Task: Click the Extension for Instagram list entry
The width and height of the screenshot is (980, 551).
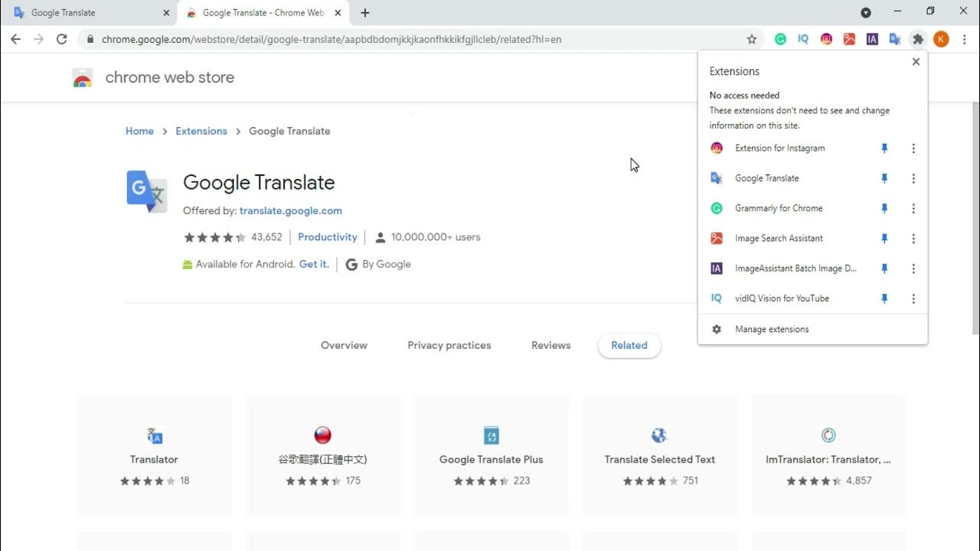Action: tap(779, 148)
